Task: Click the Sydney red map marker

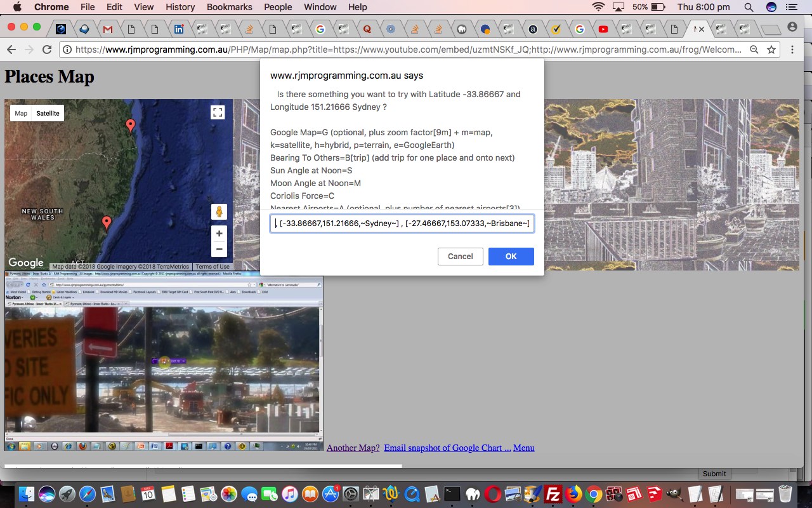Action: pyautogui.click(x=107, y=223)
